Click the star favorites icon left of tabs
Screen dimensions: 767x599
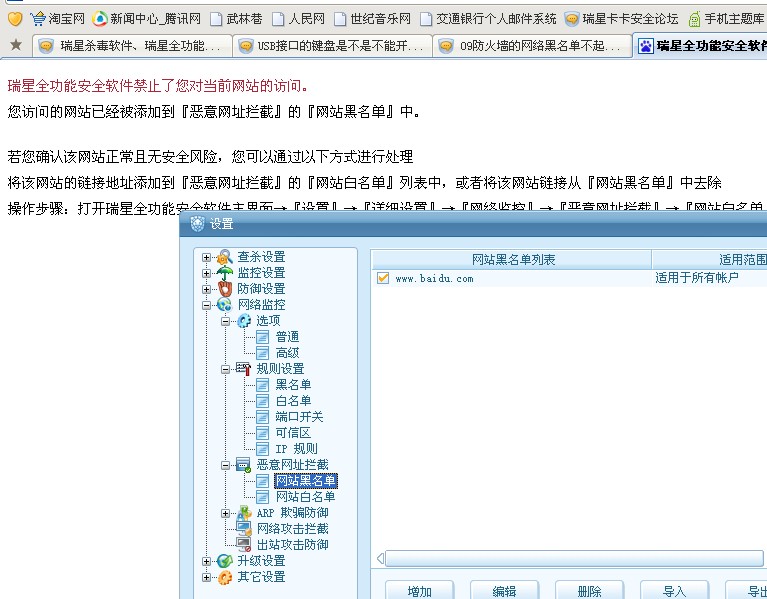(16, 45)
